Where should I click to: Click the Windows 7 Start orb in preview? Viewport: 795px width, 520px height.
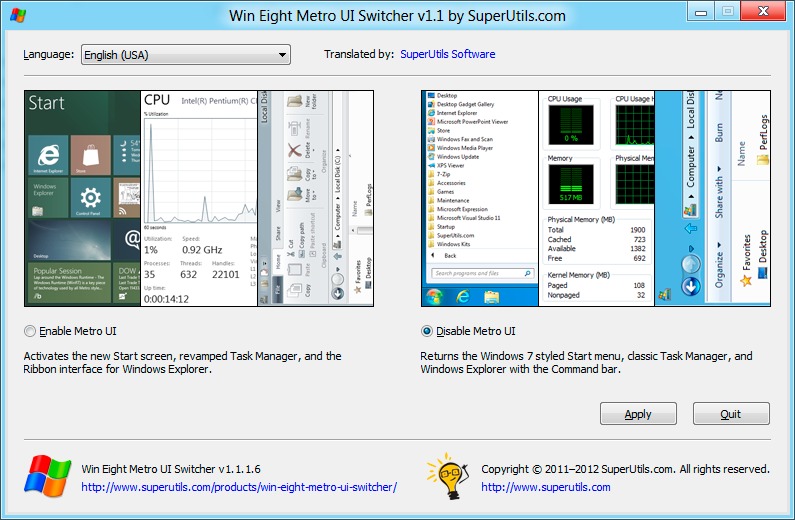(436, 296)
